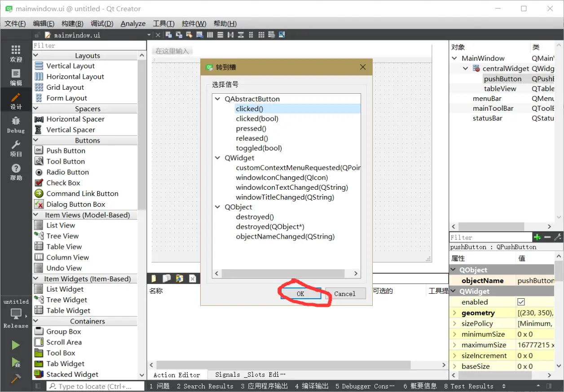Click the widget box Filter field

tap(89, 45)
